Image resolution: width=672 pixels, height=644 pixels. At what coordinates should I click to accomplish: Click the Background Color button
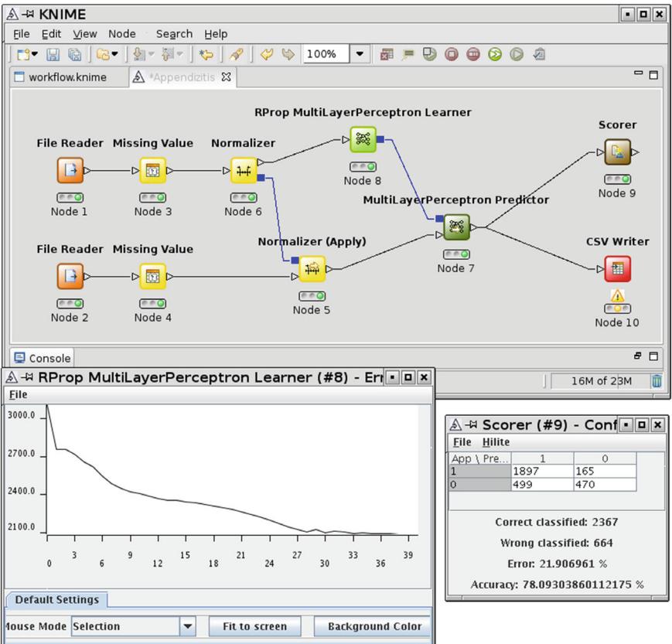[x=374, y=626]
